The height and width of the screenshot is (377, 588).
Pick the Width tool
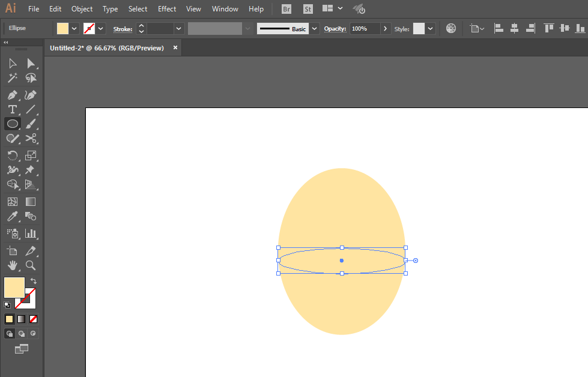click(13, 170)
